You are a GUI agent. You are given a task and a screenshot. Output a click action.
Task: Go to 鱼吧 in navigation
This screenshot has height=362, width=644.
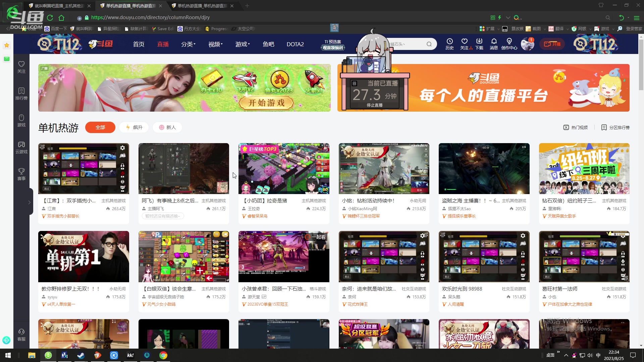268,44
